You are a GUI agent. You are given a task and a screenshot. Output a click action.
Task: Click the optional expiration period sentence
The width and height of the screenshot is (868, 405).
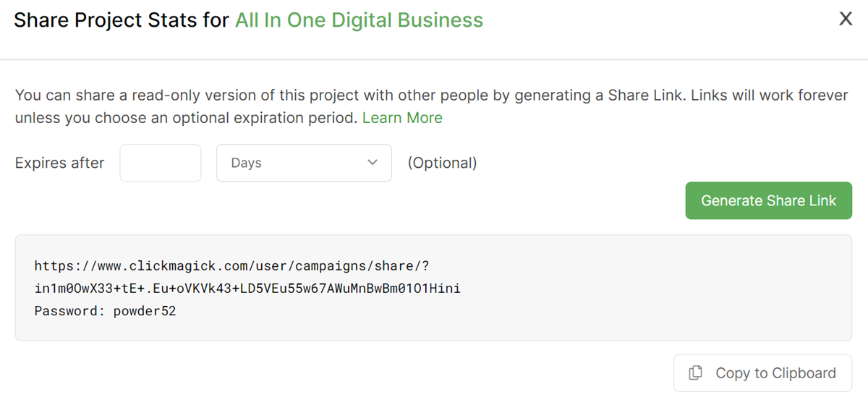(x=186, y=118)
